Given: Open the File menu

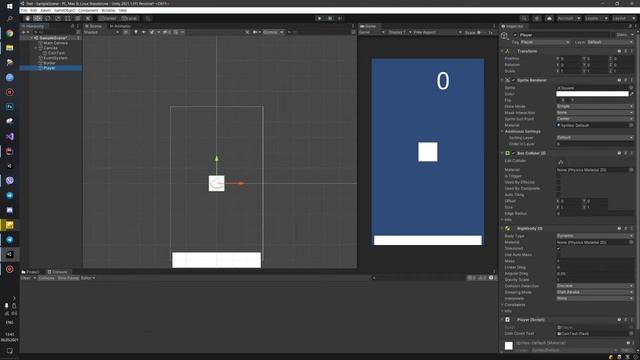Looking at the screenshot, I should point(24,10).
